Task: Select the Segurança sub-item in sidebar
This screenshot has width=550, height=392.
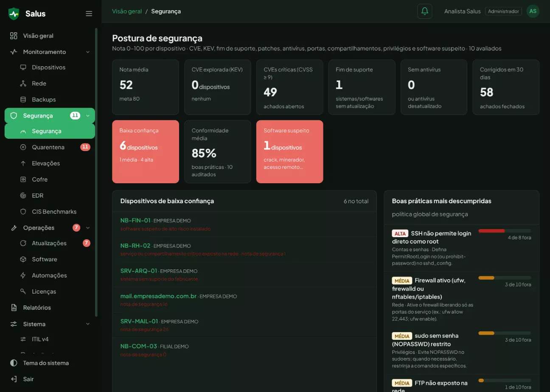Action: (x=50, y=131)
